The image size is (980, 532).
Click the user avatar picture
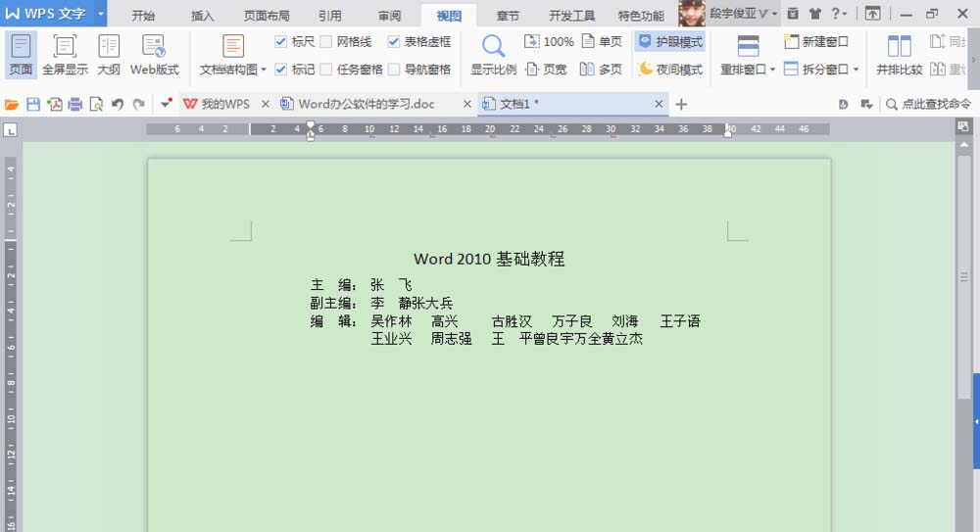coord(691,13)
